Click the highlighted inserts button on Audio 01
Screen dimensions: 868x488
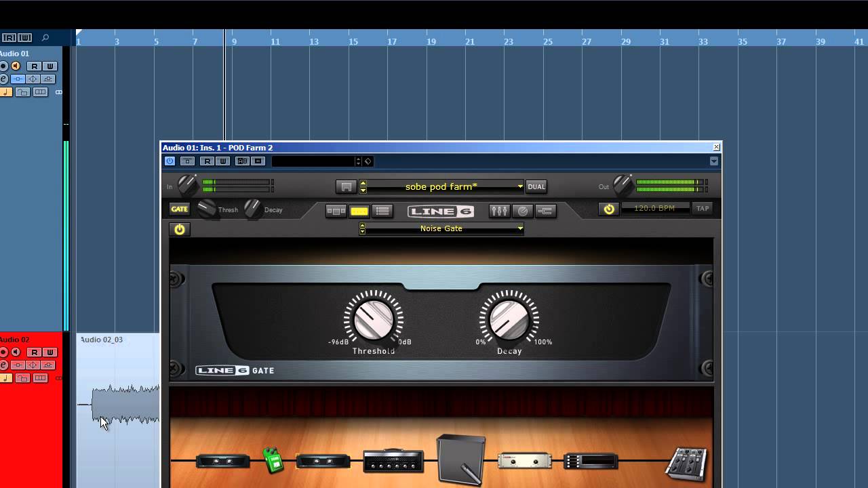pyautogui.click(x=18, y=79)
